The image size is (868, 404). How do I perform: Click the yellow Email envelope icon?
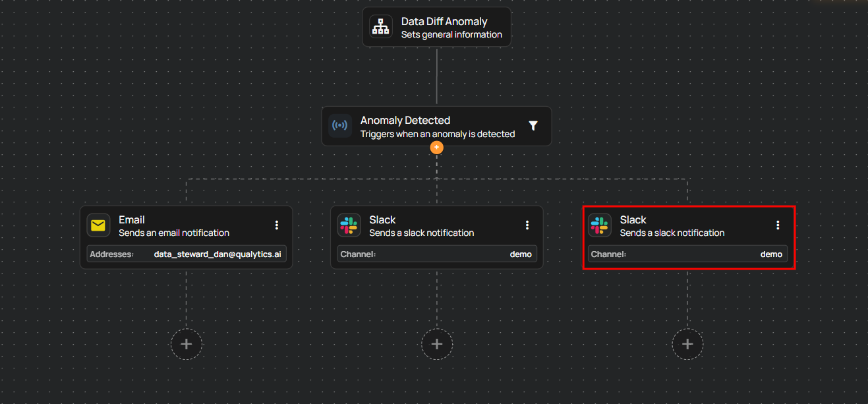point(98,225)
